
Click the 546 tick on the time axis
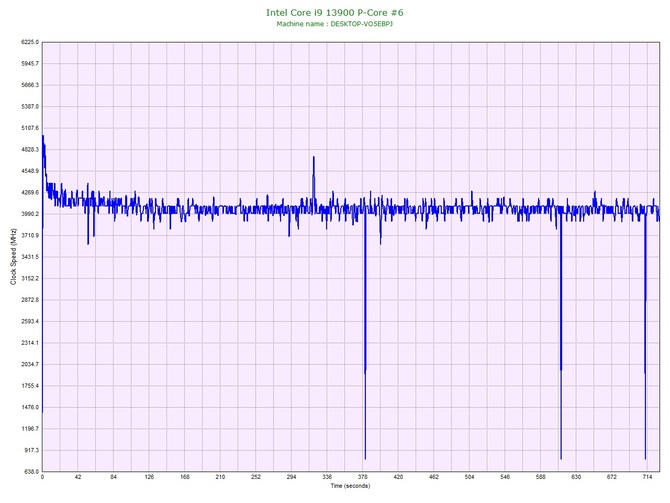click(x=505, y=477)
